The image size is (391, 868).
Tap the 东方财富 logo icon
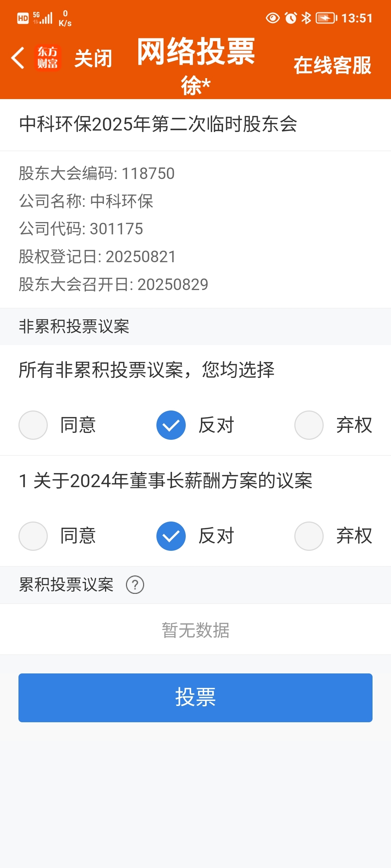[x=47, y=58]
